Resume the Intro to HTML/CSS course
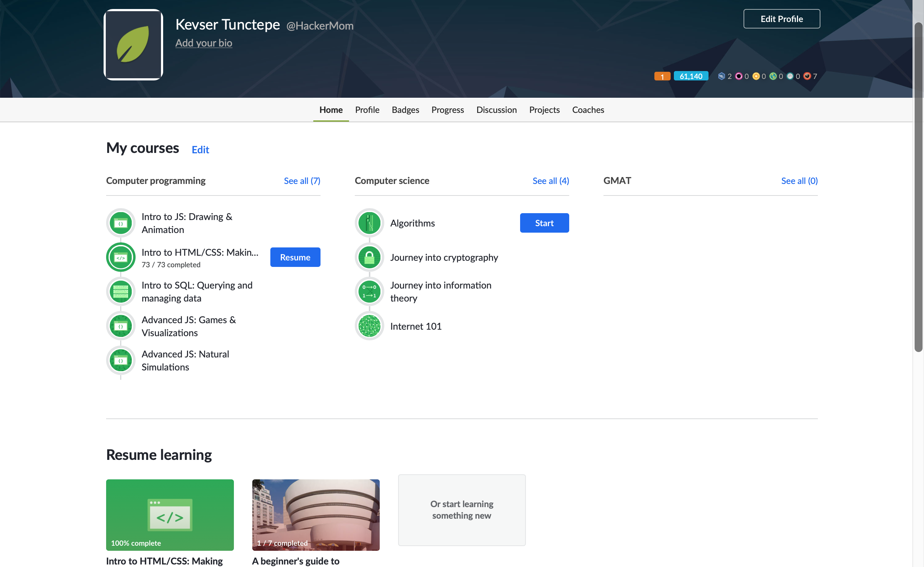Screen dimensions: 924x567 pos(295,257)
